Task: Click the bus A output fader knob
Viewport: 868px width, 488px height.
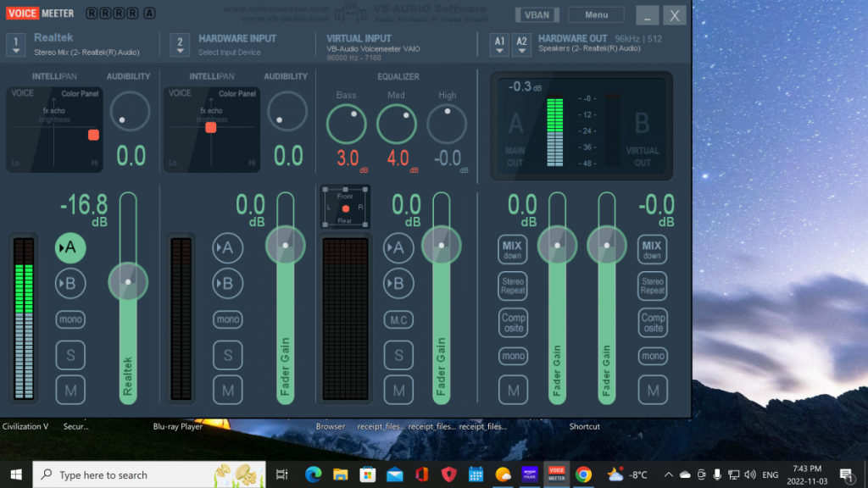Action: pyautogui.click(x=558, y=245)
